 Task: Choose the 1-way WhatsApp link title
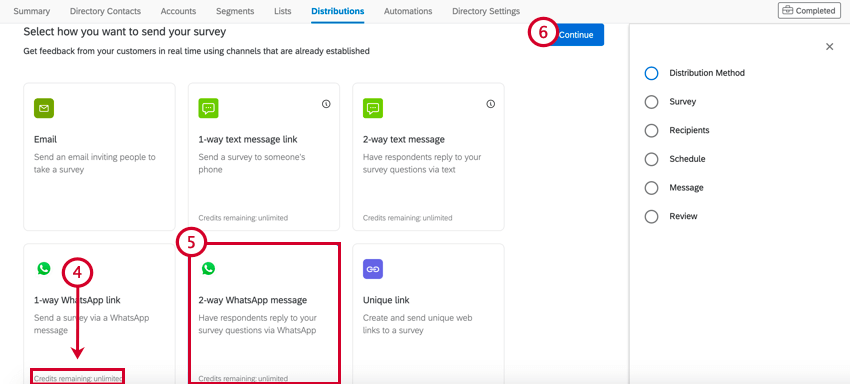tap(77, 300)
